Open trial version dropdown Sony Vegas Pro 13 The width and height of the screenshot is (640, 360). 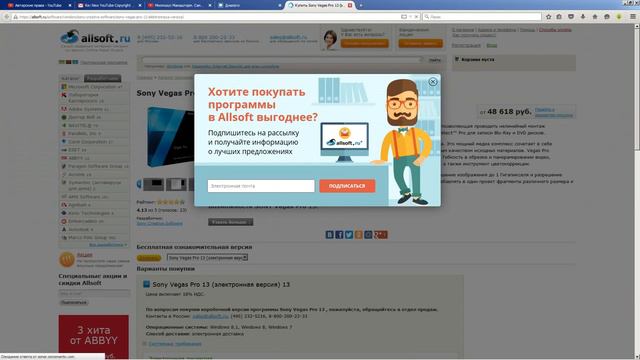coord(207,258)
